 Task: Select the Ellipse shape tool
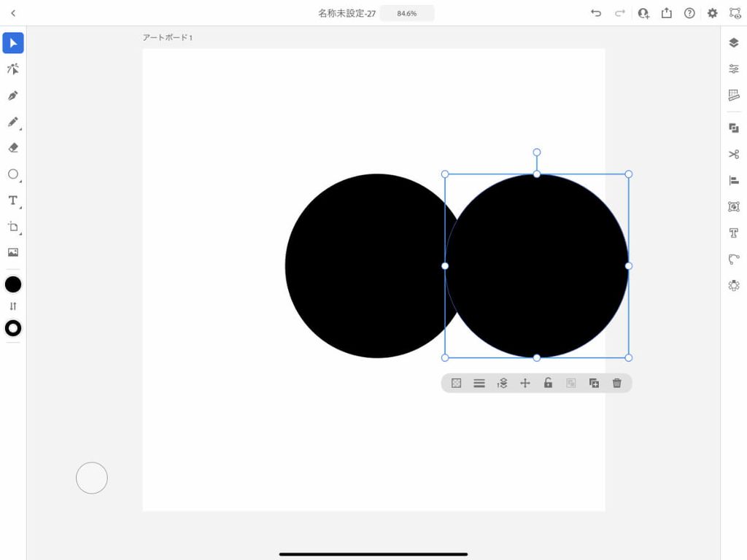coord(13,174)
